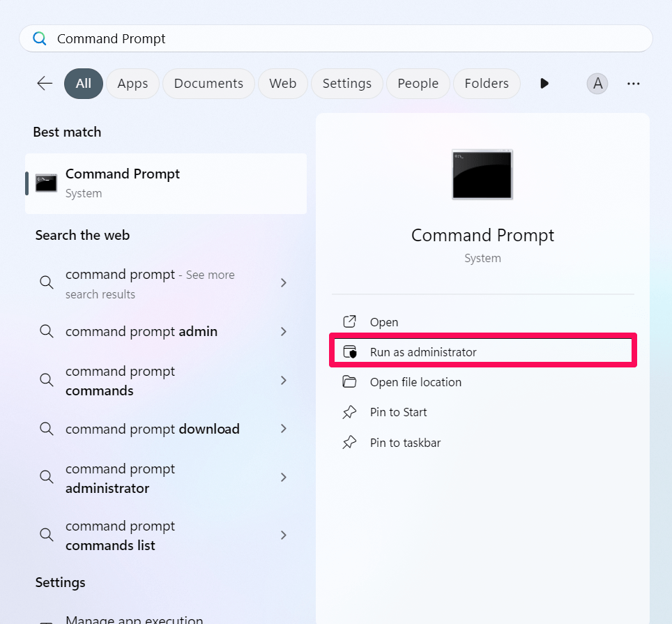The image size is (672, 624).
Task: Expand the 'command prompt commands' chevron
Action: coord(283,380)
